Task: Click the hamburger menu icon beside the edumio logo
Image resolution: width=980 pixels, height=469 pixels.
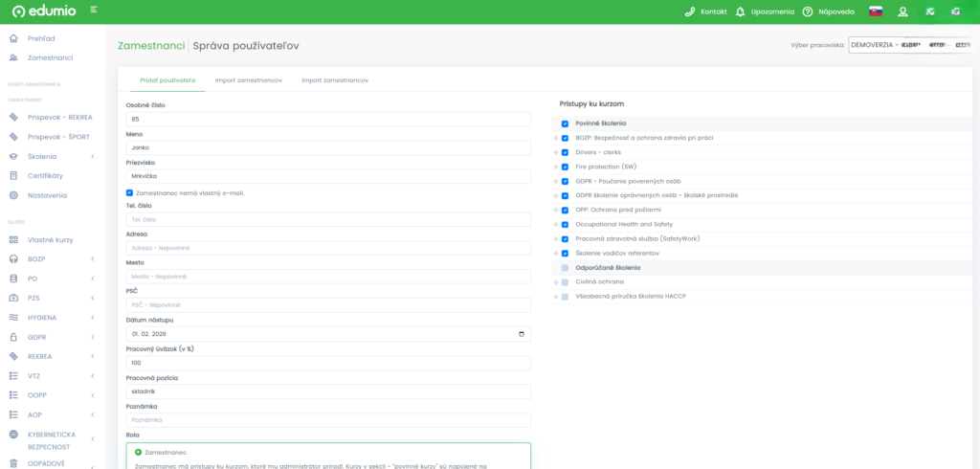Action: tap(94, 10)
